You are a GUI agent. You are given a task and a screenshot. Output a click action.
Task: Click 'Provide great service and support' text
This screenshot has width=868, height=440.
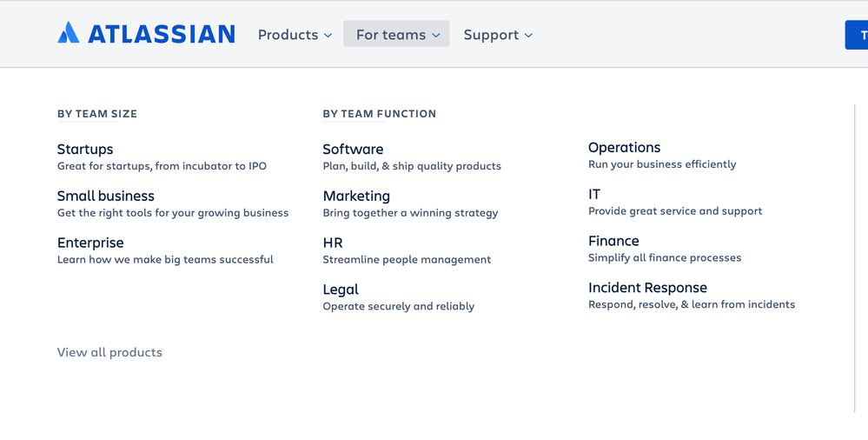point(675,210)
